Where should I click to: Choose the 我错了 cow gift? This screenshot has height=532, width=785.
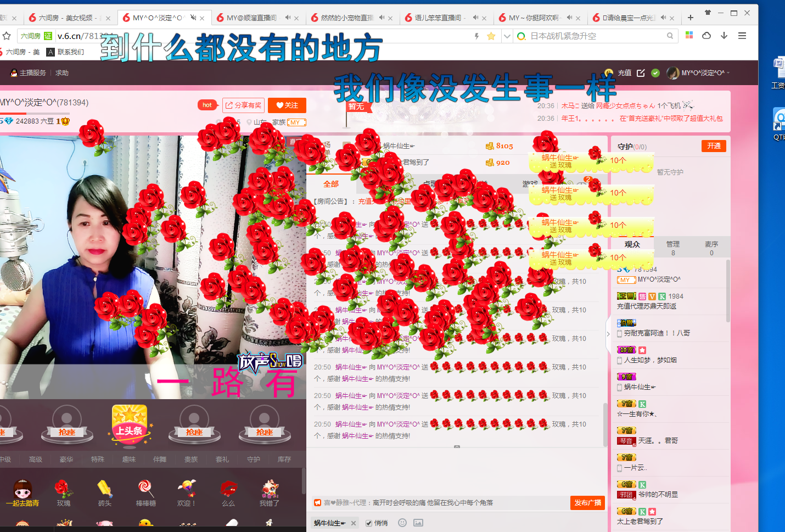(269, 492)
